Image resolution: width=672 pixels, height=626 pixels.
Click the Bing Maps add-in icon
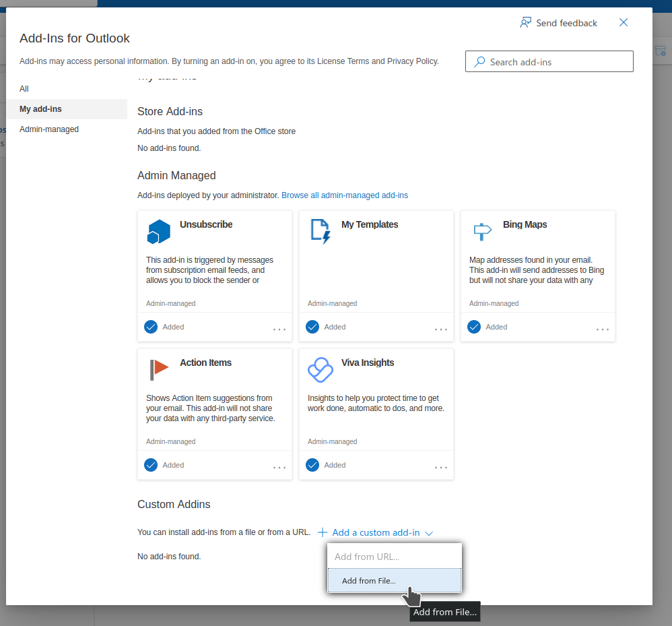tap(482, 231)
